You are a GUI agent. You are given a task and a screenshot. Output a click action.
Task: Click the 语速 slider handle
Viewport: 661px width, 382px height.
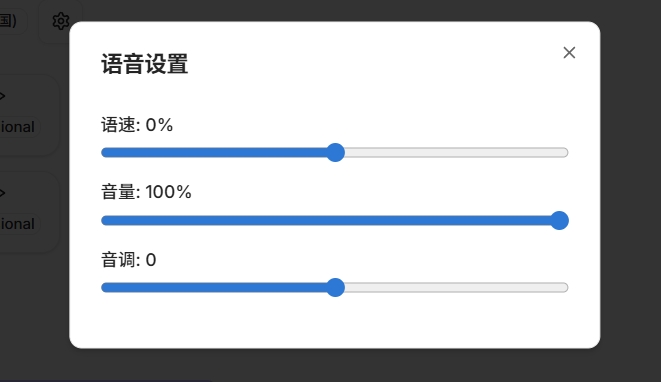point(336,152)
